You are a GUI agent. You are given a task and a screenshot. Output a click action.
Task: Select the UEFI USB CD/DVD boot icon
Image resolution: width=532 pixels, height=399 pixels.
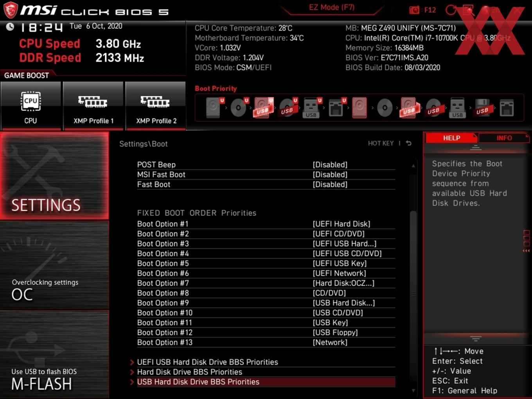click(x=288, y=108)
